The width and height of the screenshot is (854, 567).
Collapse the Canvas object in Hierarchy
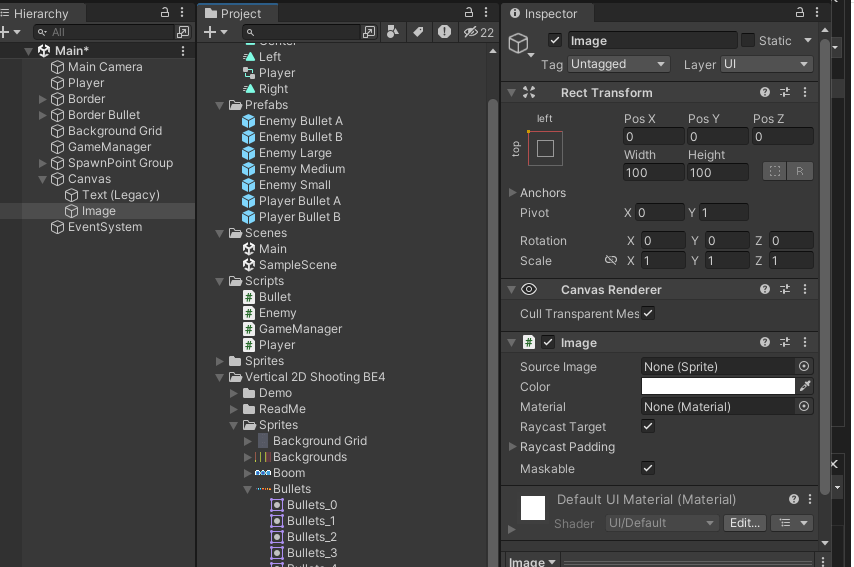pos(42,179)
